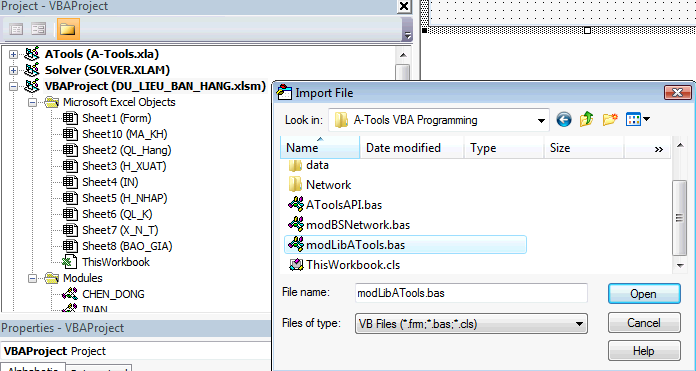Click the Solver project icon

point(32,70)
